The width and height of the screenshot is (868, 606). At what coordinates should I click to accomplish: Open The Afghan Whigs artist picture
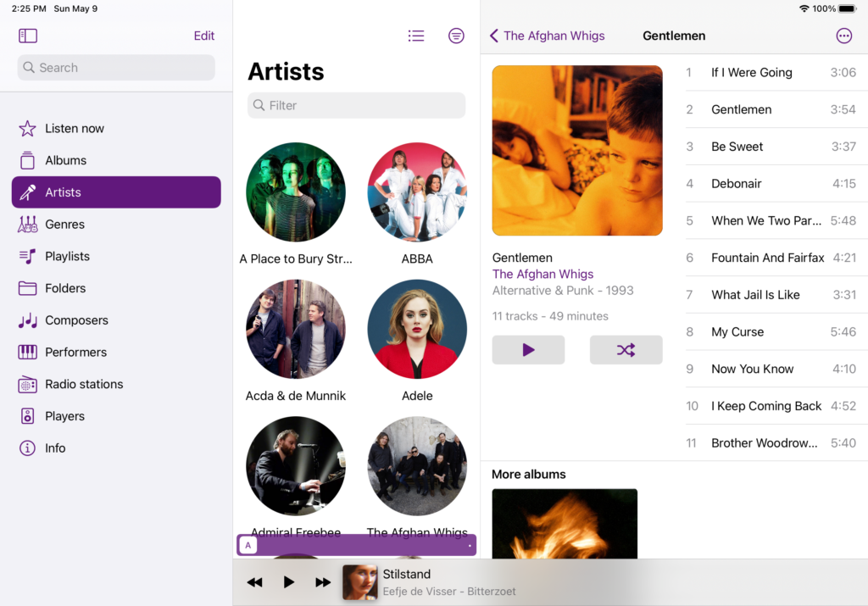[x=417, y=466]
